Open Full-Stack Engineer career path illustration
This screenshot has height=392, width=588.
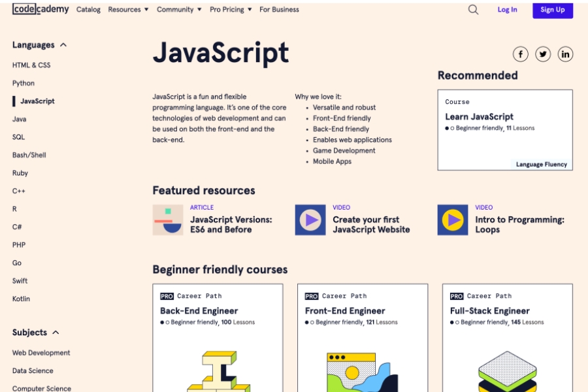[x=508, y=371]
